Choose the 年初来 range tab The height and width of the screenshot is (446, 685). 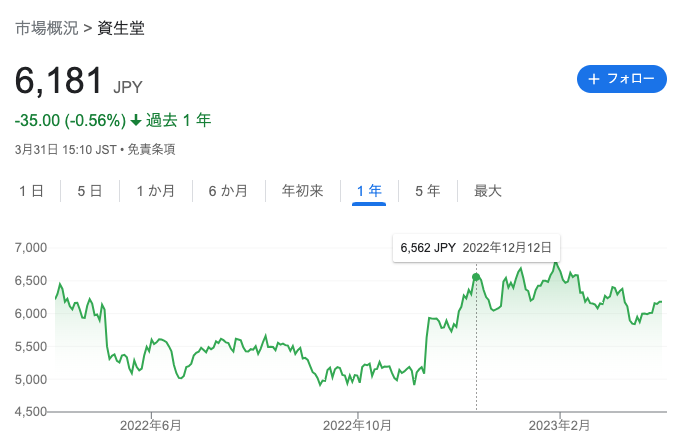(302, 191)
